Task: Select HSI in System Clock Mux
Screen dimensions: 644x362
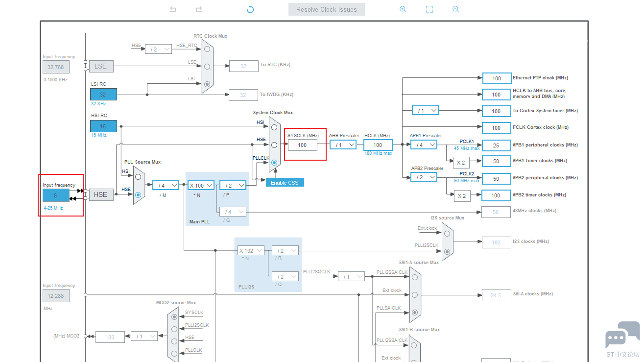Action: coord(274,127)
